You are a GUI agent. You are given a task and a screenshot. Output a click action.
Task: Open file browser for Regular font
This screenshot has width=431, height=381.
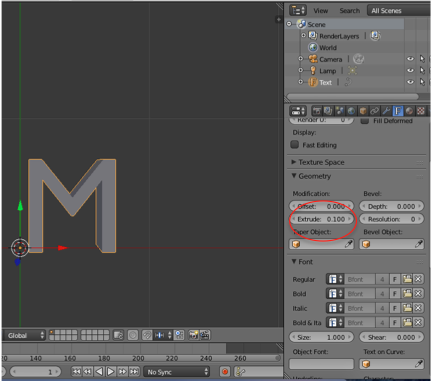pyautogui.click(x=407, y=279)
